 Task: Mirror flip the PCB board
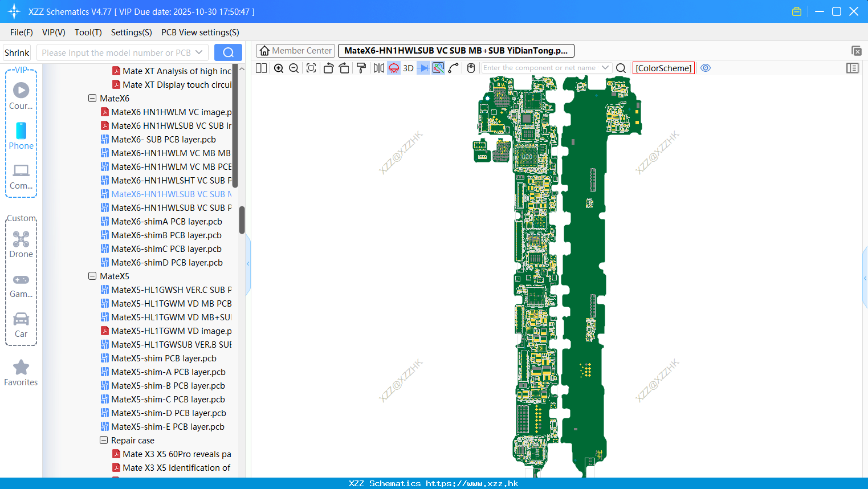point(379,68)
